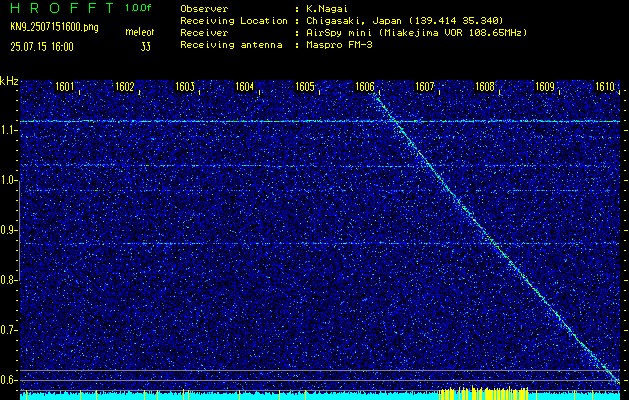
Task: Click the 1601 time marker
Action: click(65, 87)
